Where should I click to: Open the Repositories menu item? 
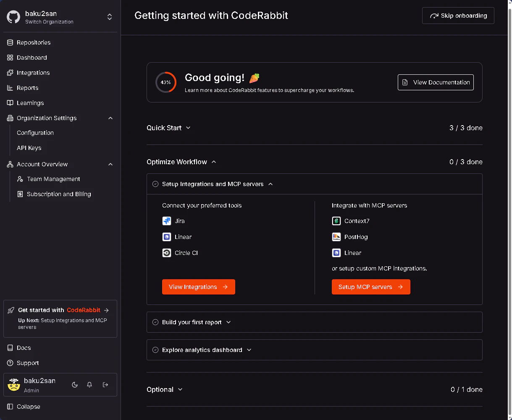34,42
